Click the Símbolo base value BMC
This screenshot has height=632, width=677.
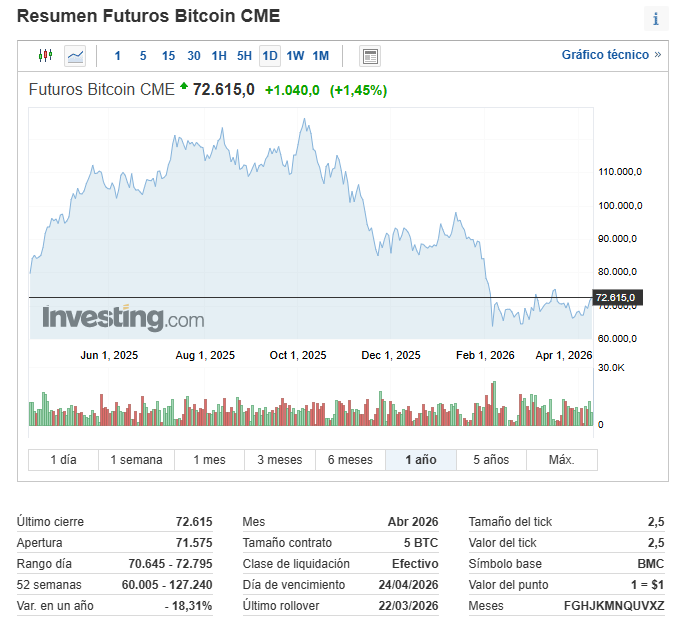pos(651,564)
